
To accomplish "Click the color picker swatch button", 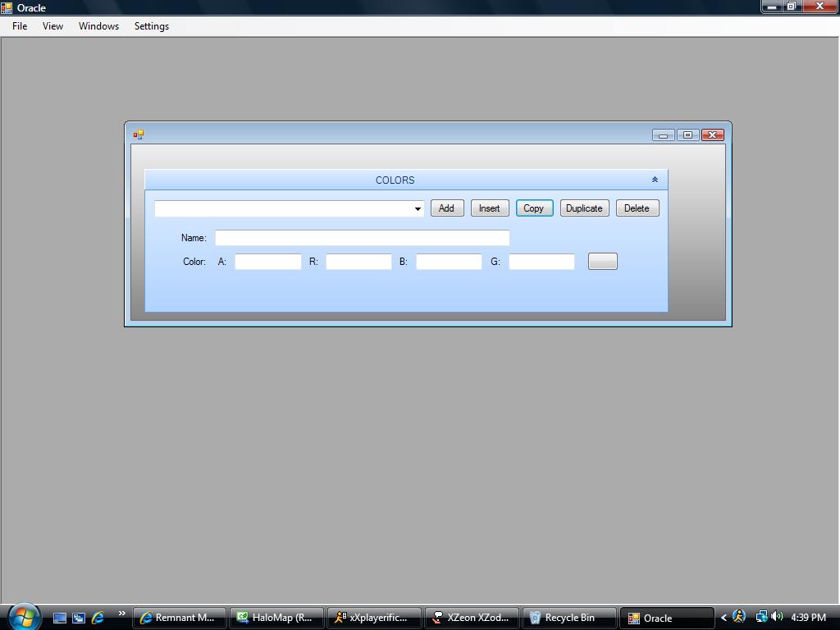I will pyautogui.click(x=602, y=262).
